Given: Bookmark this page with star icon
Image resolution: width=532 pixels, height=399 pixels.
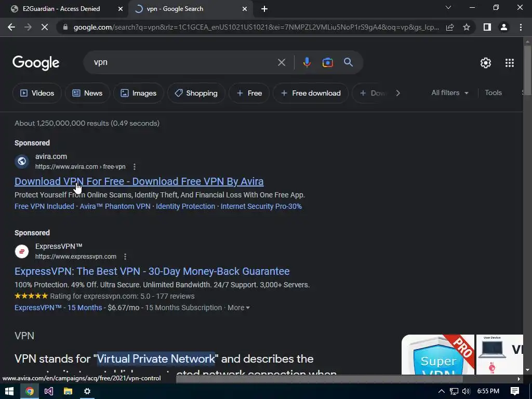Looking at the screenshot, I should point(467,27).
